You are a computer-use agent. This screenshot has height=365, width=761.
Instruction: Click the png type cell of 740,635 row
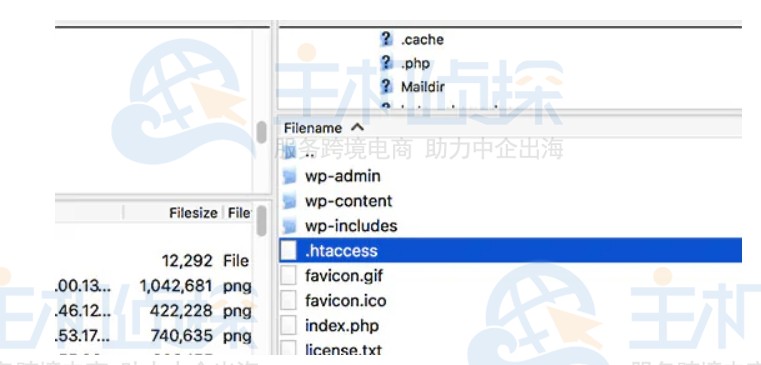pos(237,336)
